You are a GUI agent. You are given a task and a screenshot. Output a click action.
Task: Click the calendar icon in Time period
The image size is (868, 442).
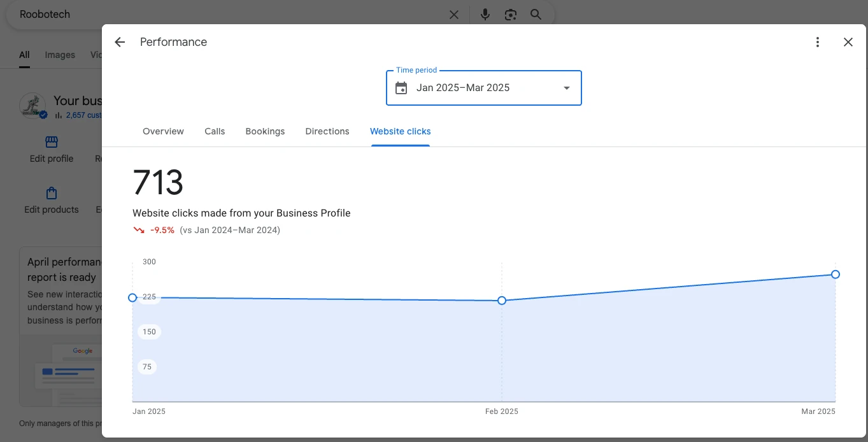401,88
